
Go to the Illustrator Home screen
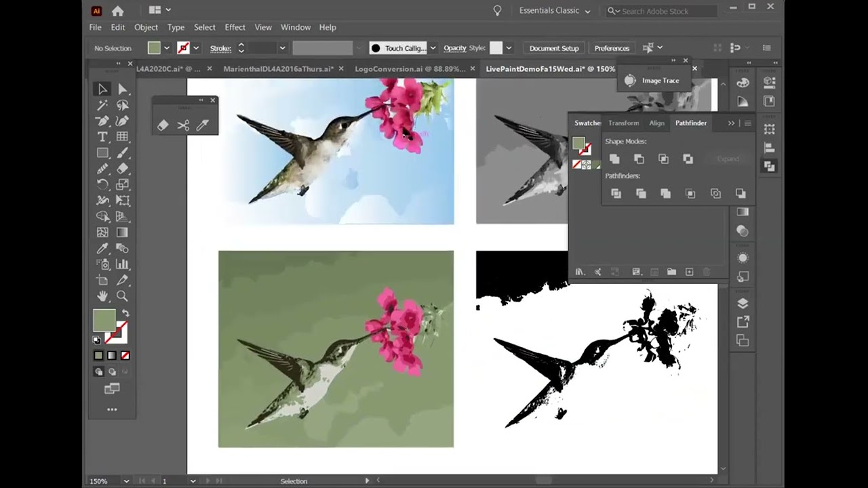tap(117, 11)
